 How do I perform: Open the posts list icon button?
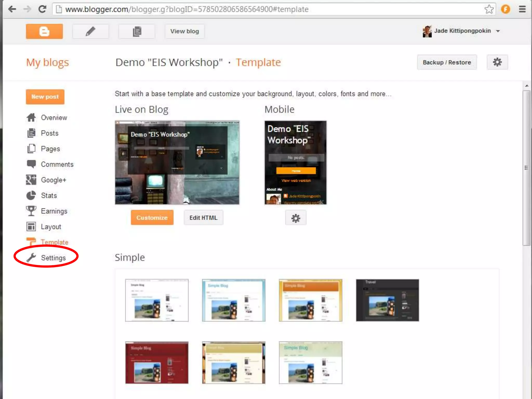point(137,31)
